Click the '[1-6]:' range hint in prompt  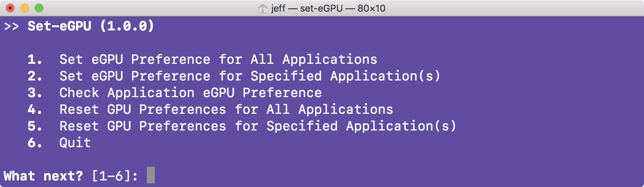tap(115, 176)
